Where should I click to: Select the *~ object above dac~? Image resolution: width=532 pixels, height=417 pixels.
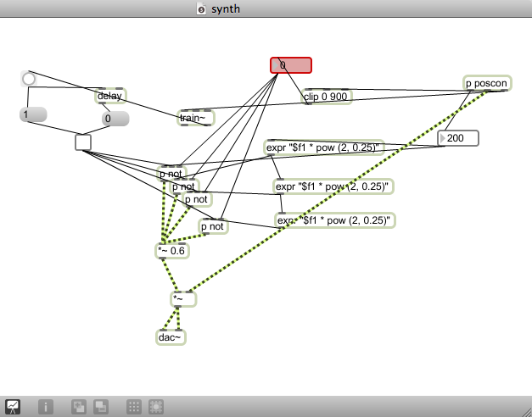click(183, 299)
